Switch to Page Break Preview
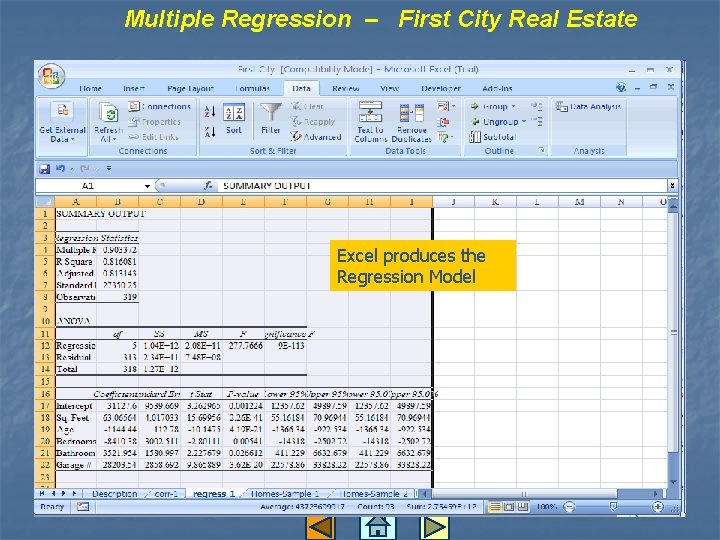The height and width of the screenshot is (540, 720). pyautogui.click(x=522, y=506)
